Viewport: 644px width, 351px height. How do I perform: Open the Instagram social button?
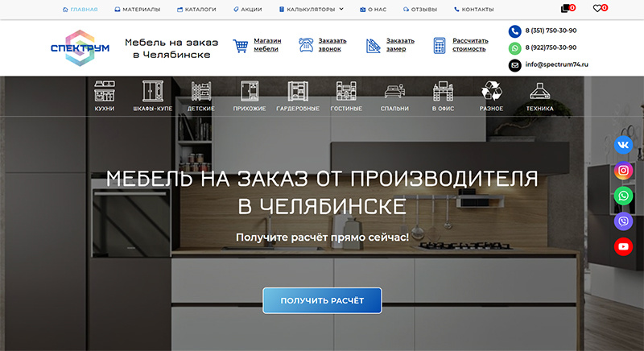623,171
